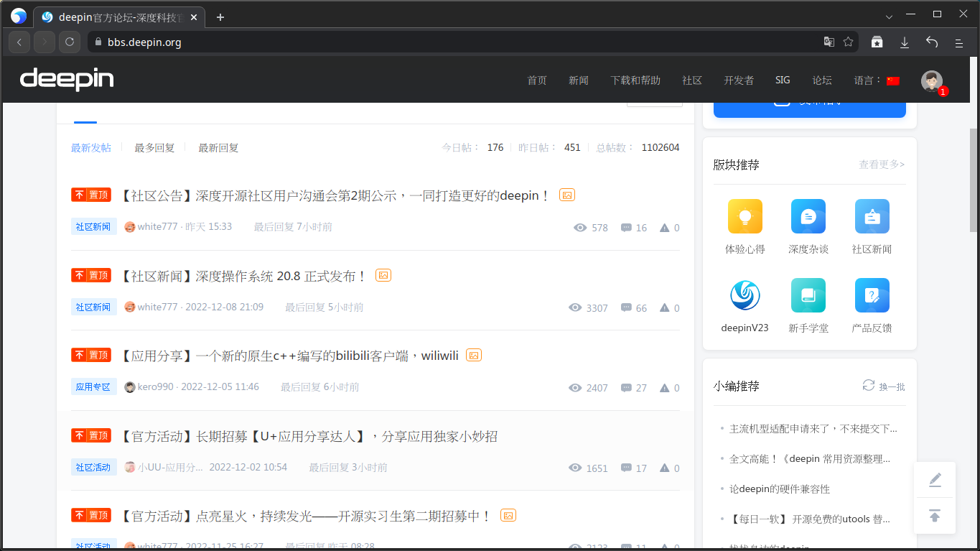Open the page translate icon in address bar
Viewport: 980px width, 551px height.
(829, 42)
